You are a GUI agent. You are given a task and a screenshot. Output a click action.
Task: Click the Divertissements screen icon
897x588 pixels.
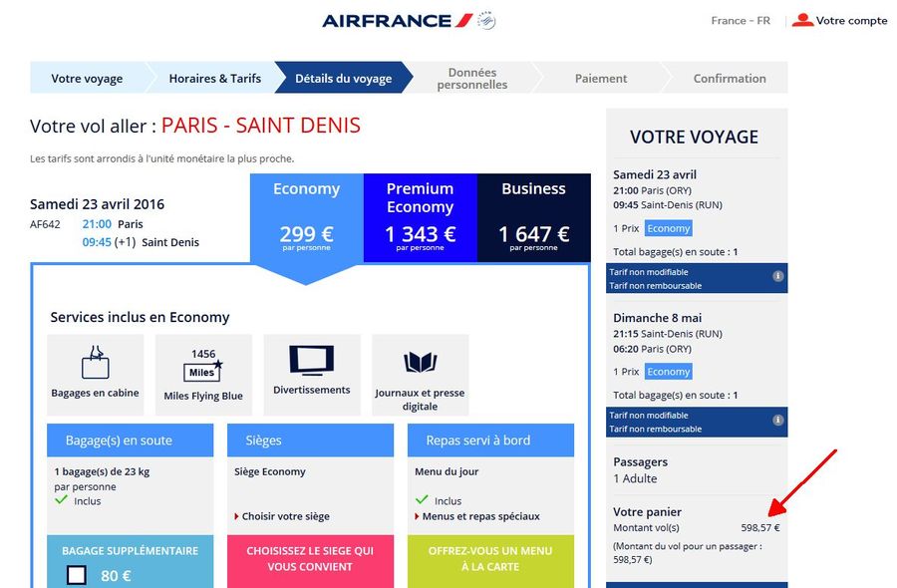[x=312, y=360]
